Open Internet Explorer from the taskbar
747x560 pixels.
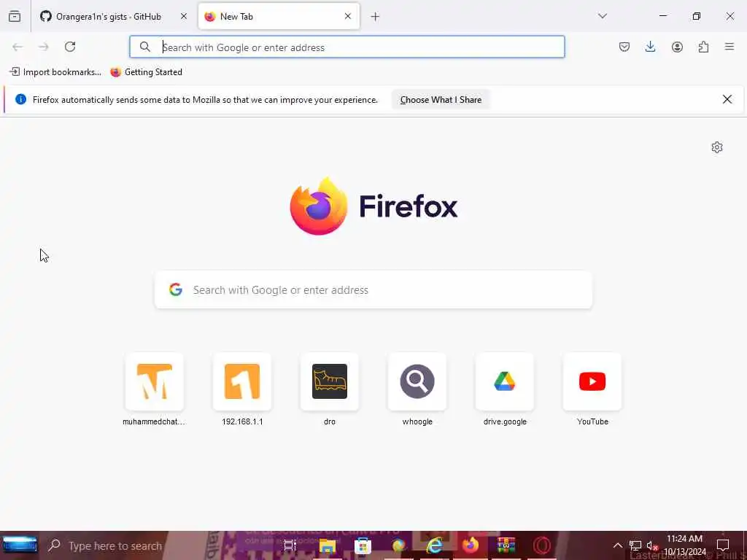tap(434, 545)
